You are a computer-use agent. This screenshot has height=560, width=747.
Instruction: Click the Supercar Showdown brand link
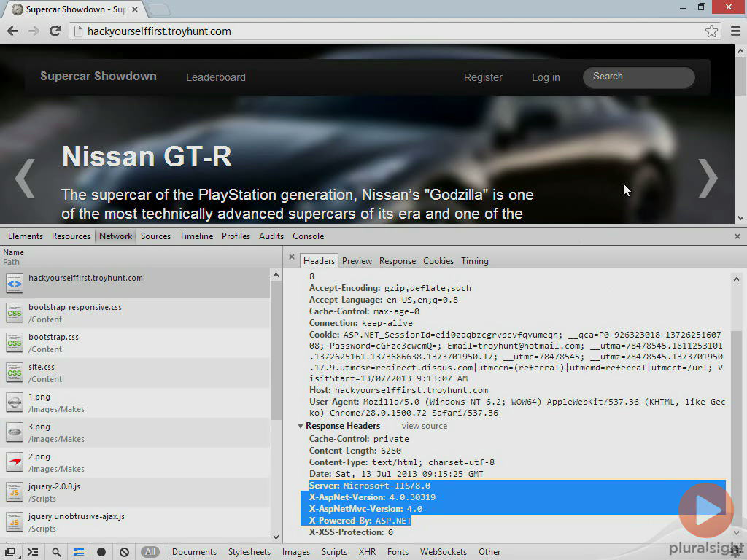tap(98, 76)
